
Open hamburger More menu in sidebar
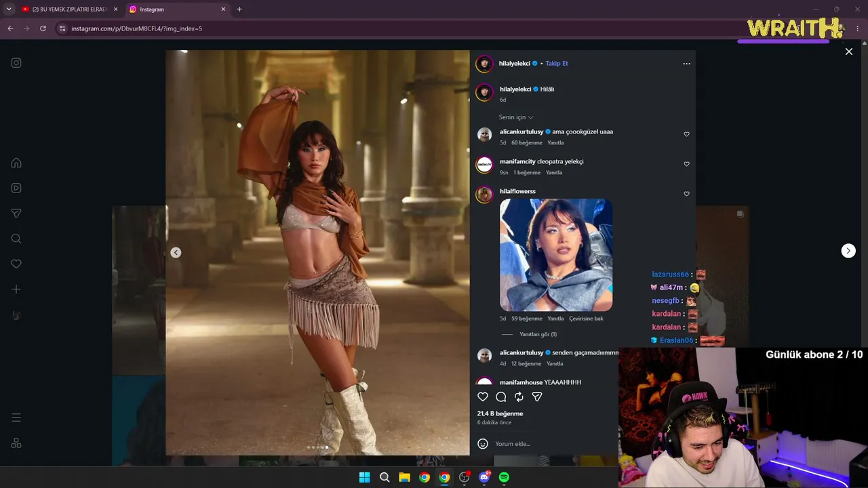[16, 418]
